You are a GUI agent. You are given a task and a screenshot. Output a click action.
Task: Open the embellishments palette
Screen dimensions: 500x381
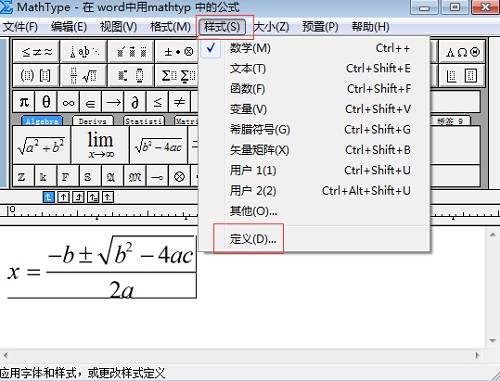coord(131,52)
